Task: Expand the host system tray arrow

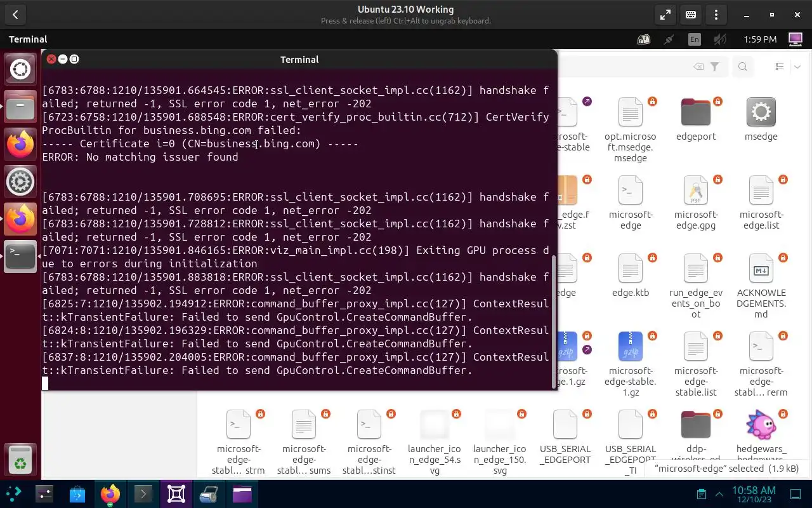Action: point(719,494)
